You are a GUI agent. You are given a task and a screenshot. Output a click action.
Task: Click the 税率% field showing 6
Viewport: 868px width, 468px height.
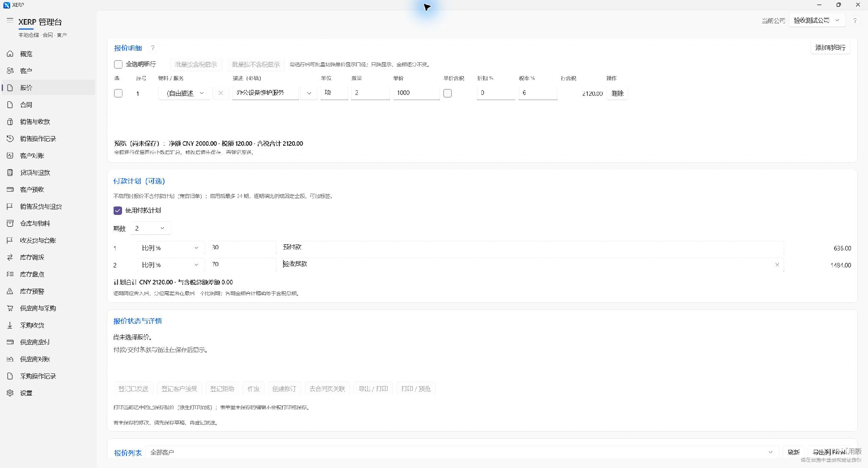click(537, 93)
